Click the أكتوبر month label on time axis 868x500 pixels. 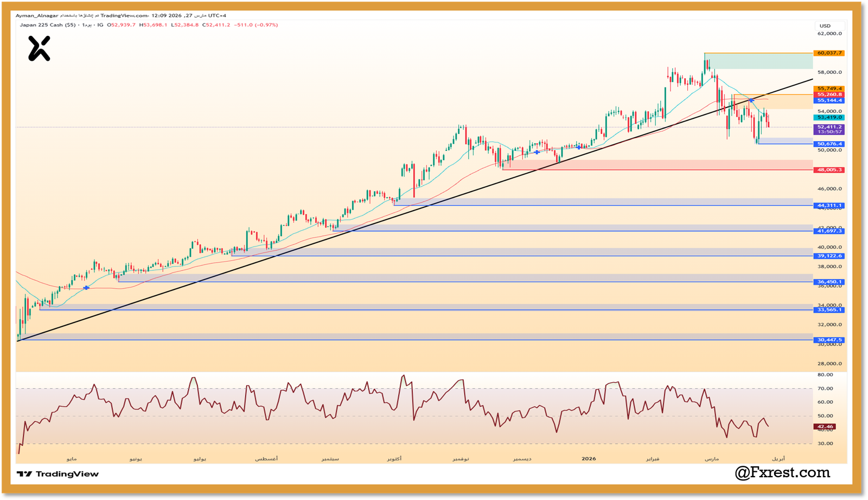point(394,459)
